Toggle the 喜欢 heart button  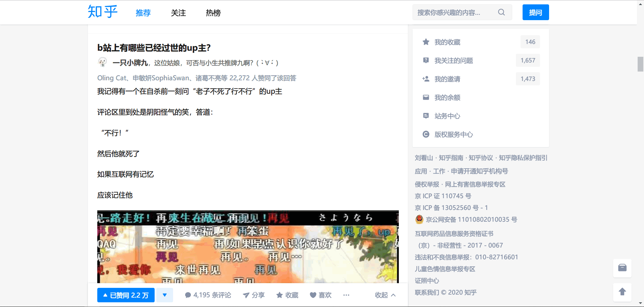coord(321,295)
